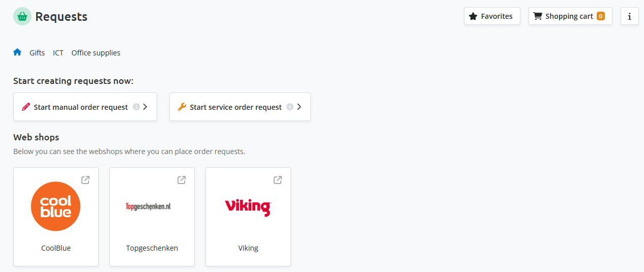Viewport: 644px width, 272px height.
Task: Click the info icon beside manual order request
Action: (136, 107)
